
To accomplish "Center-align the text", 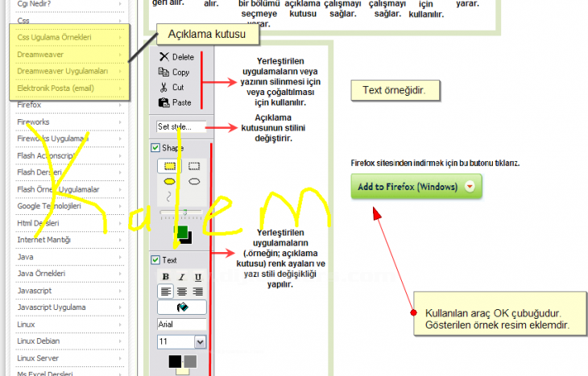I will [x=182, y=291].
